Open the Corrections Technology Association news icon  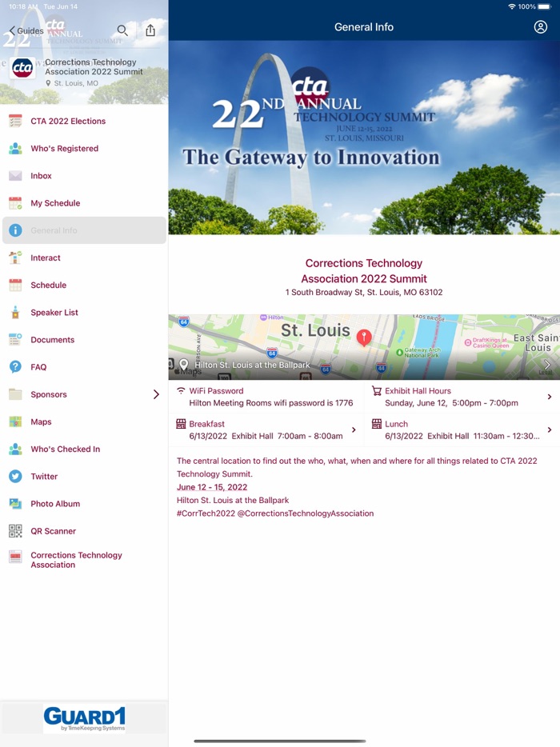tap(15, 557)
